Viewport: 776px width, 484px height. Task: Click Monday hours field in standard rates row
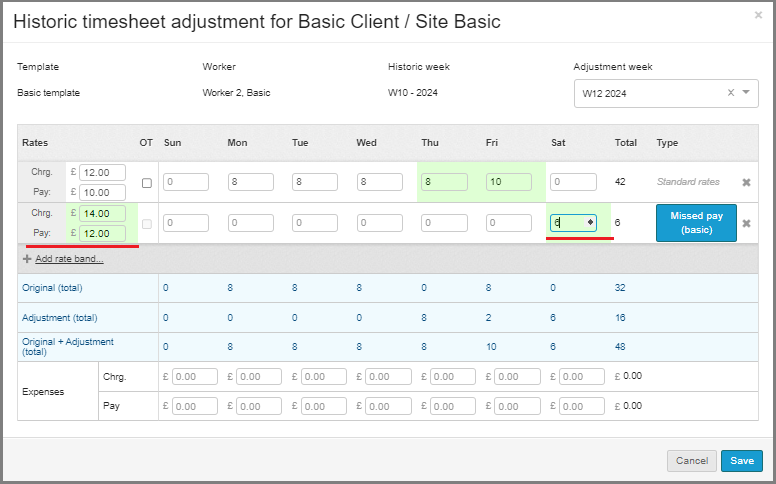click(x=250, y=183)
